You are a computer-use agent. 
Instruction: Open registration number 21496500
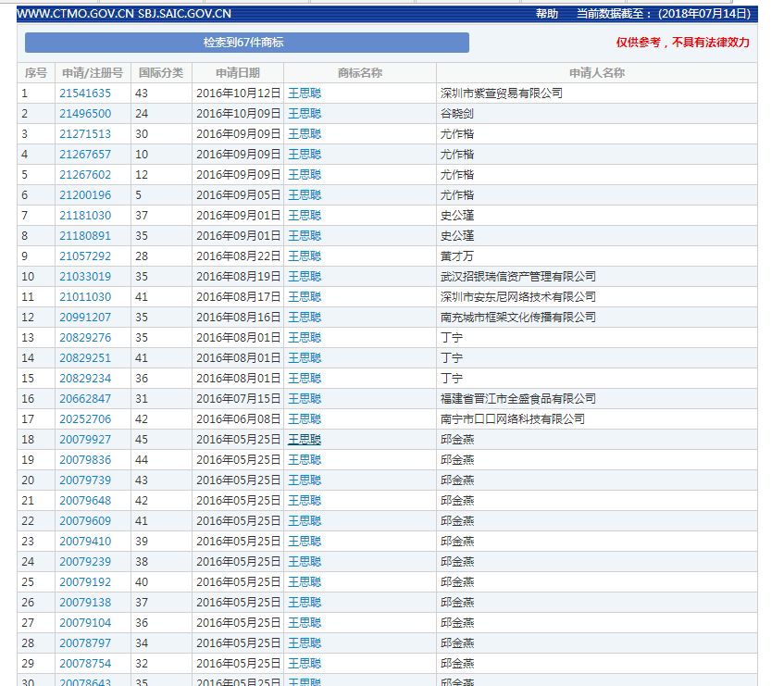click(x=85, y=114)
